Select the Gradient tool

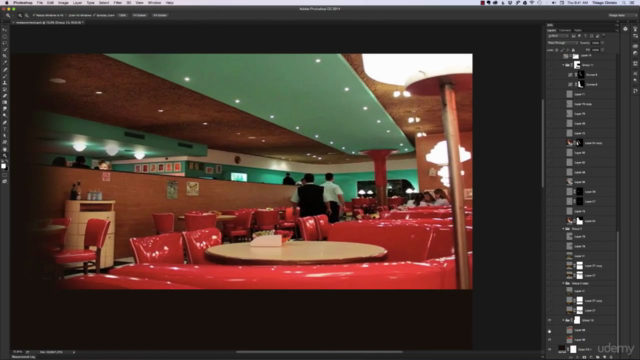coord(5,102)
